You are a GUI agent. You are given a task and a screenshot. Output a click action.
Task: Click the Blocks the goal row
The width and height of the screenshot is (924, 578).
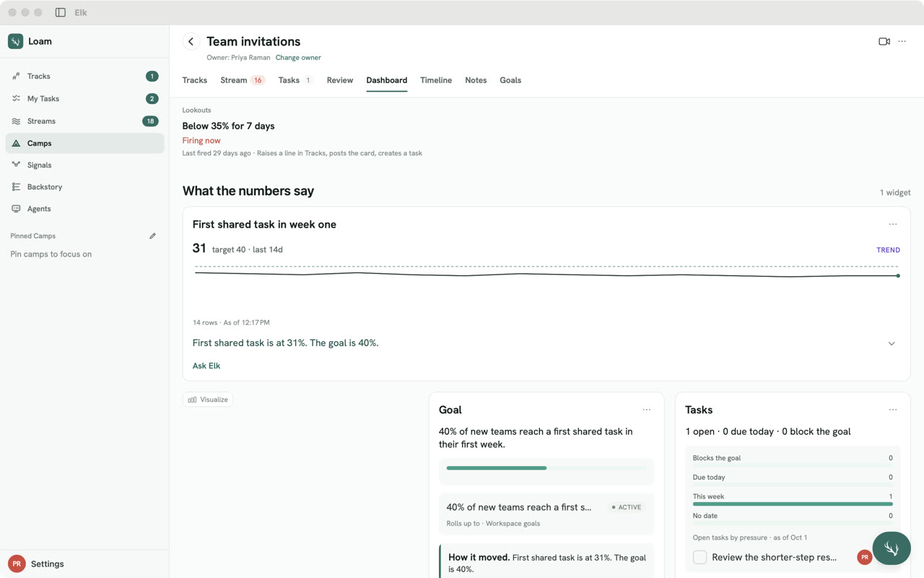793,458
